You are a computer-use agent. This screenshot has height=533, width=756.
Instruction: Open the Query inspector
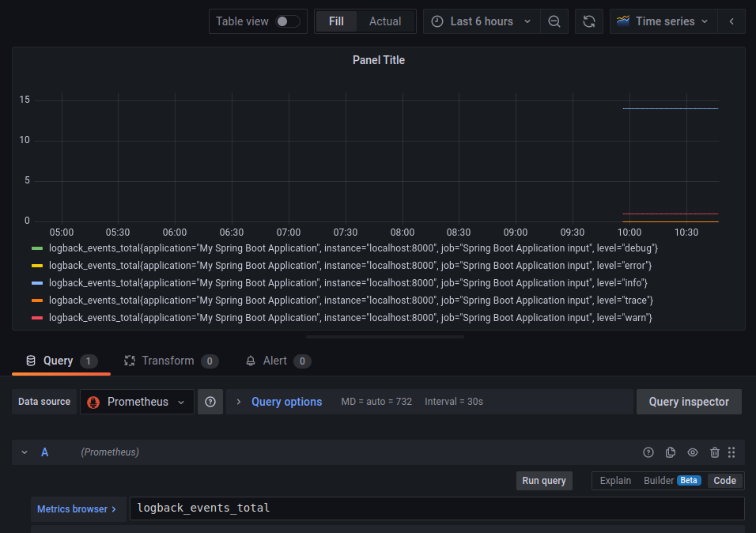[x=688, y=401]
